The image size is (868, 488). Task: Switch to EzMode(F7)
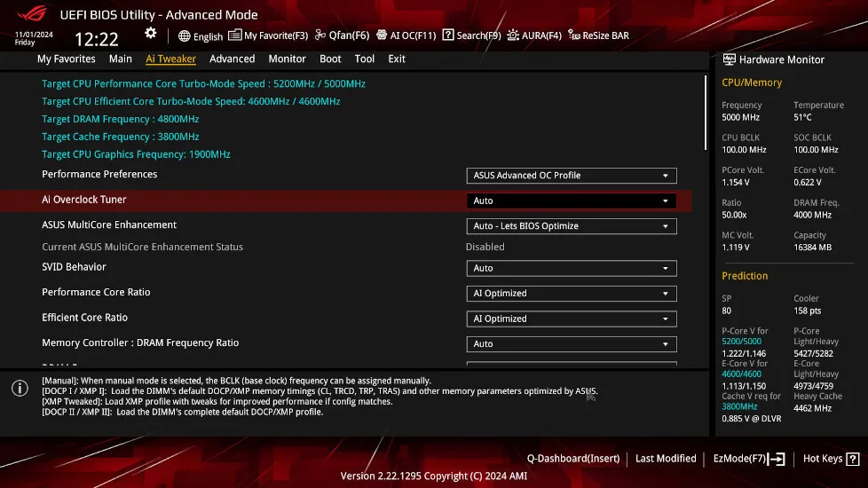[749, 459]
